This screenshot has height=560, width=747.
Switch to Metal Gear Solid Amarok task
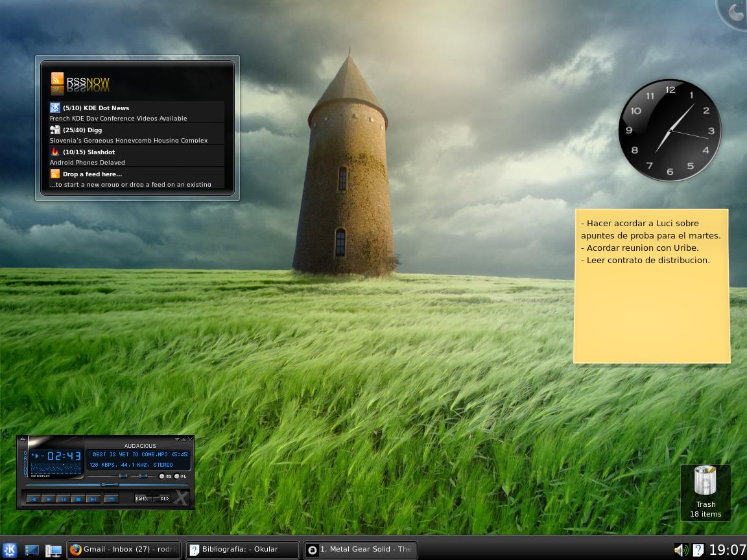pyautogui.click(x=360, y=550)
